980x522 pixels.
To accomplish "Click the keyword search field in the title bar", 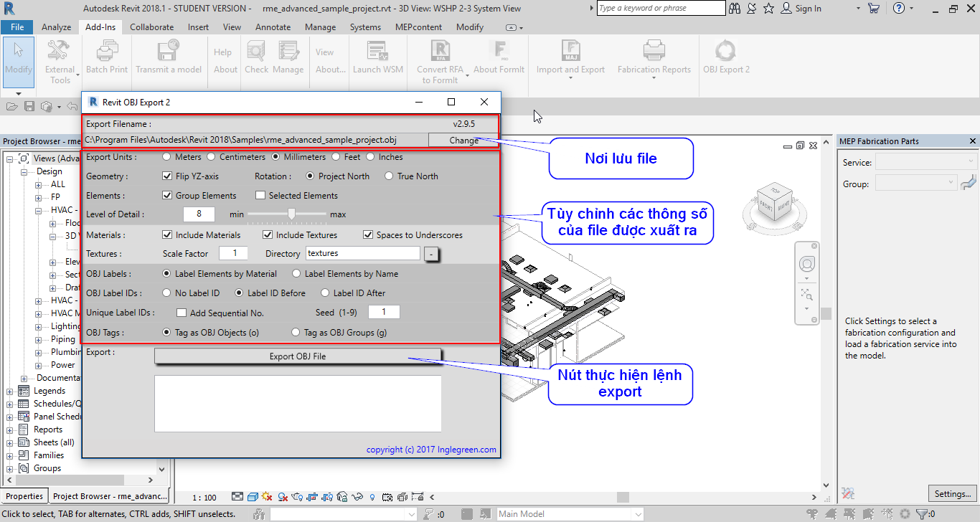I will pyautogui.click(x=660, y=8).
